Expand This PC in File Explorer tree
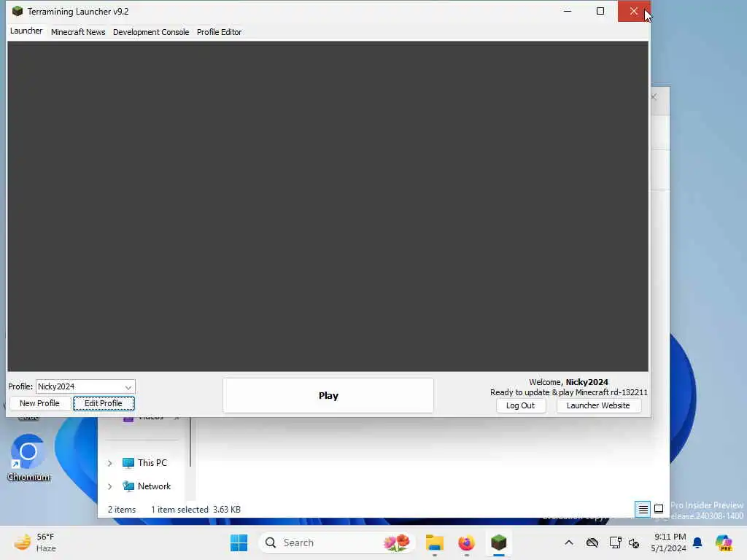747x560 pixels. tap(109, 463)
